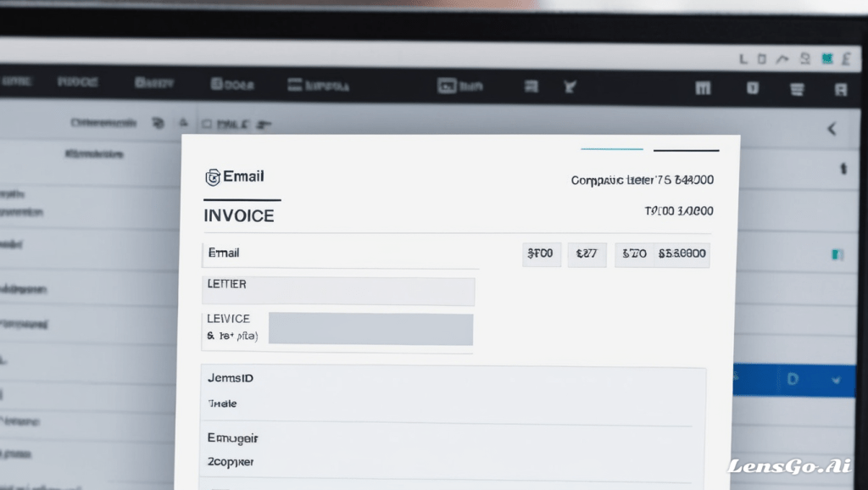Click the $F00 amount box
The image size is (868, 490).
[542, 253]
